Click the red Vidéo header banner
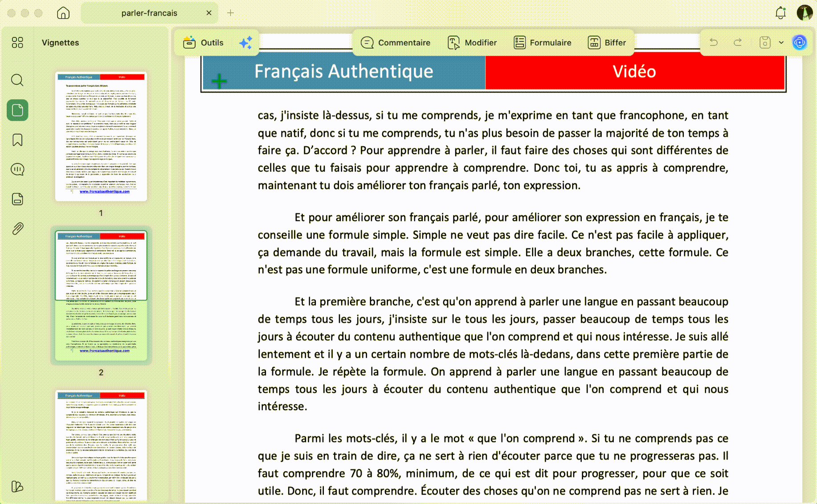Image resolution: width=817 pixels, height=504 pixels. 634,71
